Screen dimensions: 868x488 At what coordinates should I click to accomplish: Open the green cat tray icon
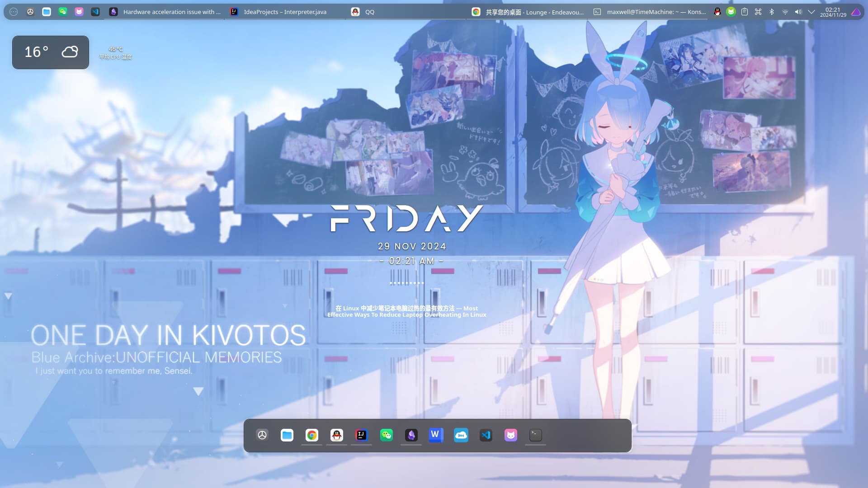731,12
